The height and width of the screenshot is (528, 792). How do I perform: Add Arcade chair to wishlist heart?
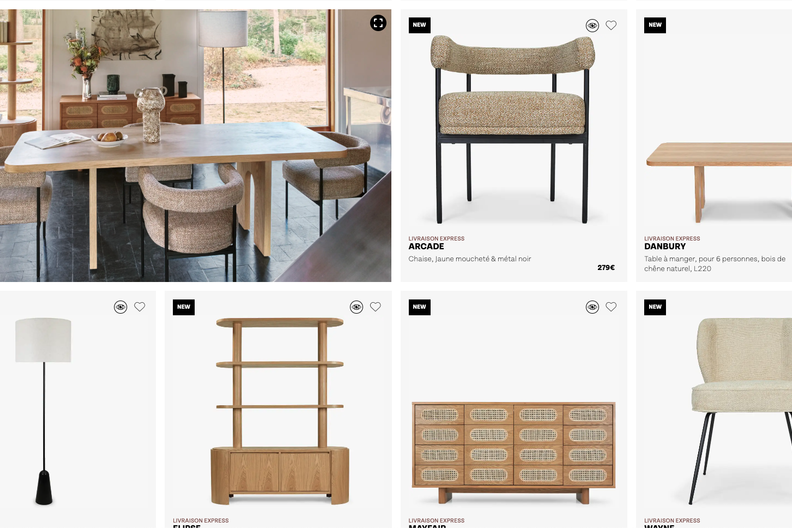[x=611, y=25]
